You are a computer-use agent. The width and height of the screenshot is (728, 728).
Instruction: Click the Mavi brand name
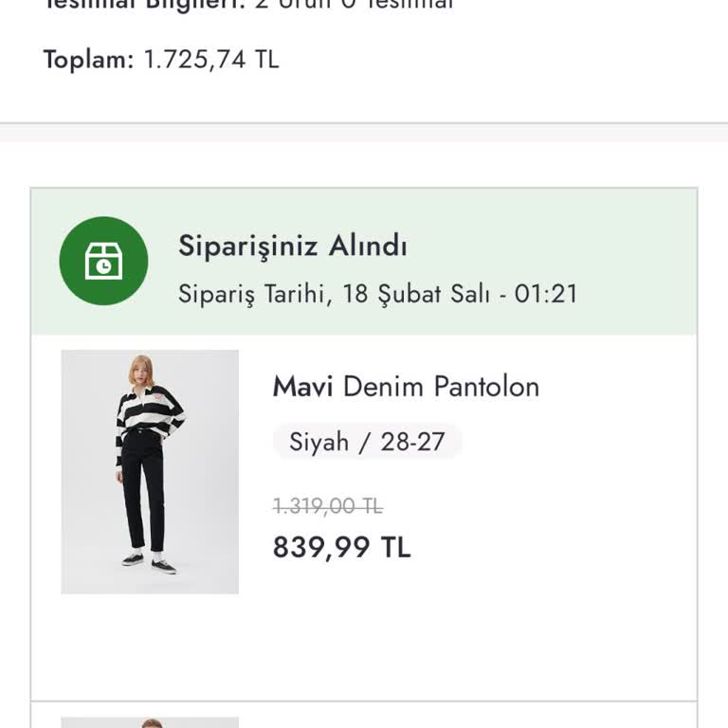[x=302, y=387]
